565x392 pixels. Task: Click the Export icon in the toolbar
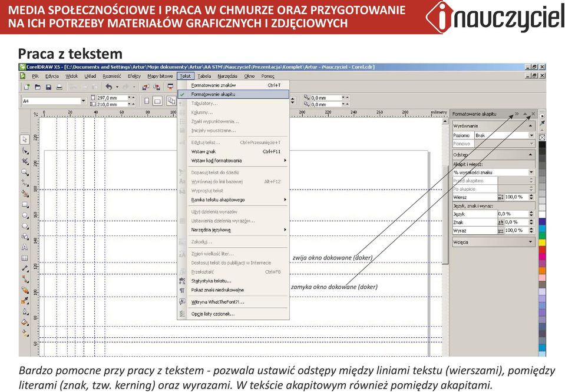tap(157, 87)
